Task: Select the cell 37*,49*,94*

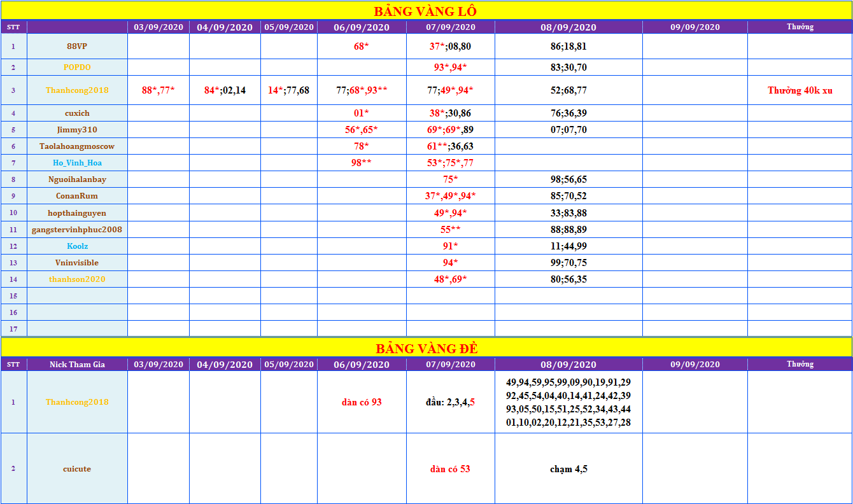Action: click(451, 196)
